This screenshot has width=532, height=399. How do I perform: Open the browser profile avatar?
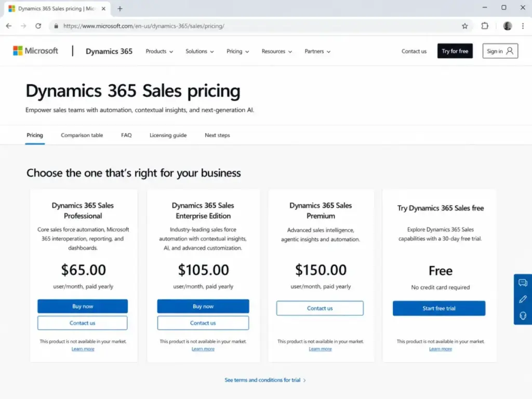coord(508,26)
